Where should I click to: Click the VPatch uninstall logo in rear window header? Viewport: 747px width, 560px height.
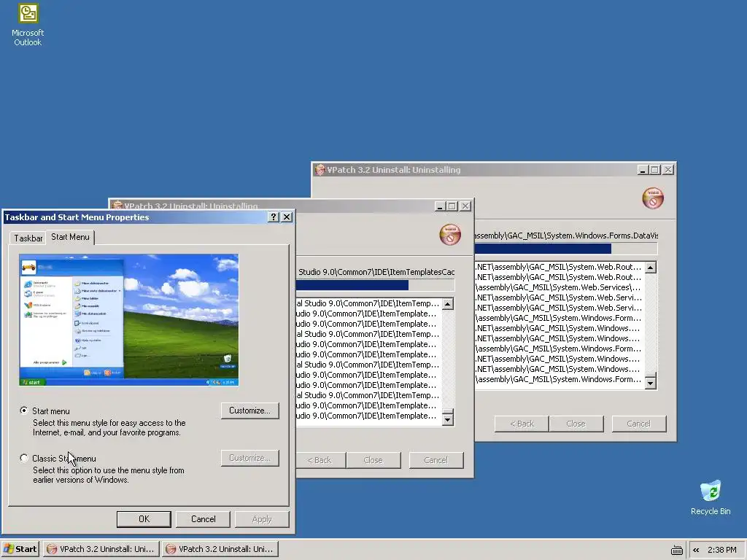pos(653,198)
